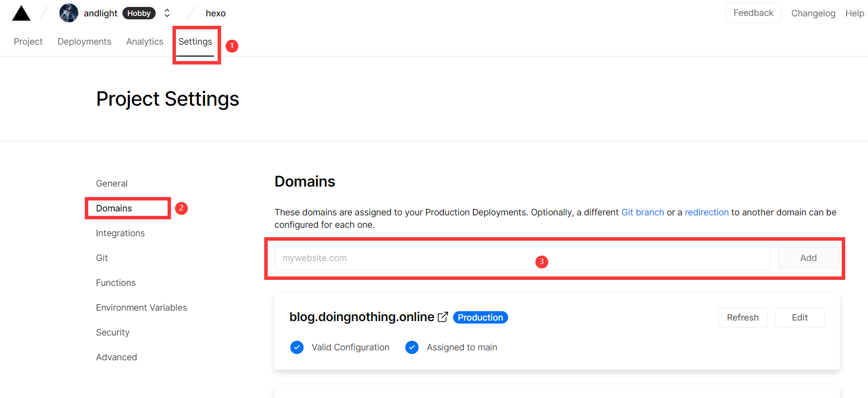Open the redirection documentation link
This screenshot has height=398, width=868.
(x=706, y=212)
